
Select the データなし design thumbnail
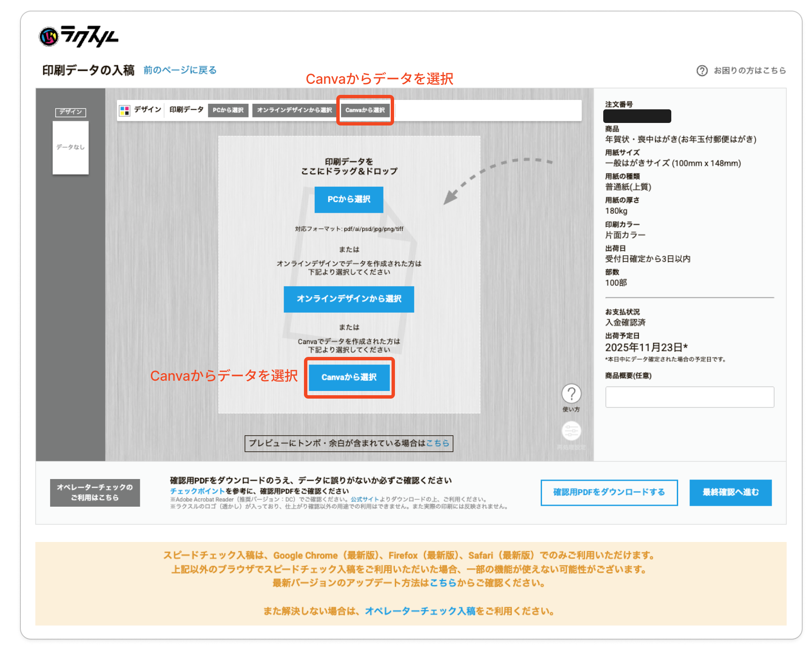pyautogui.click(x=71, y=148)
